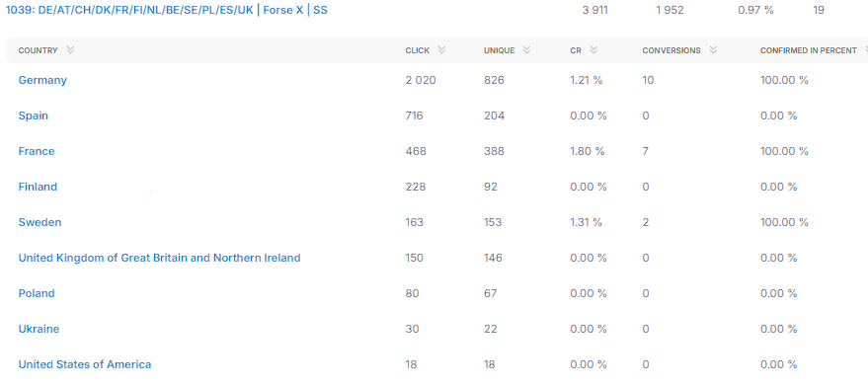Sort by Click column arrow icon
The image size is (868, 388).
click(x=441, y=50)
